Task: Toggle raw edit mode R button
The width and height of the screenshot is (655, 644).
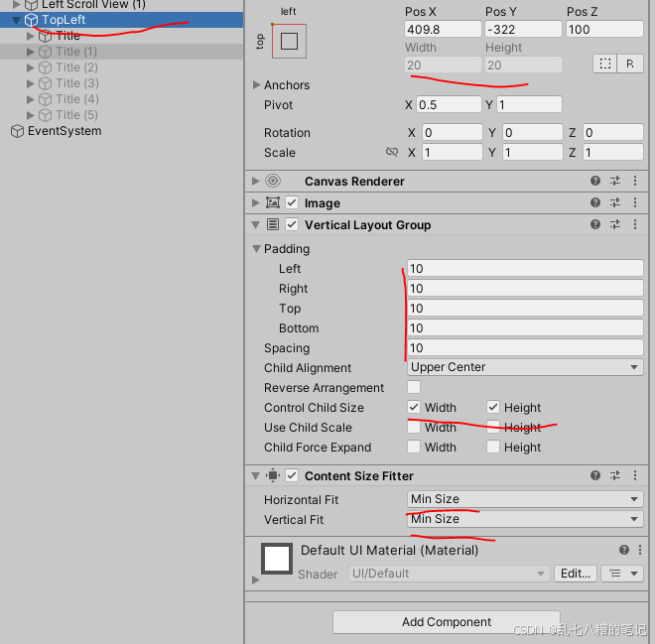Action: (630, 64)
